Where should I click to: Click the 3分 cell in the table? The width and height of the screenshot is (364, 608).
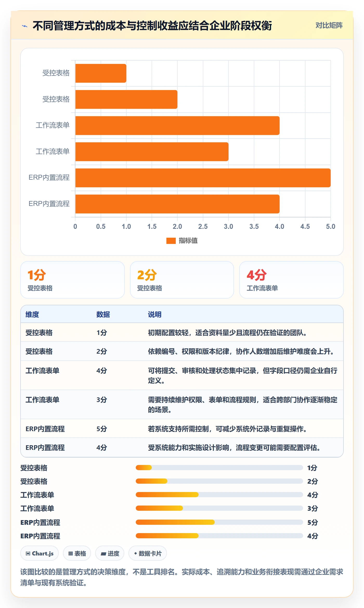(x=102, y=400)
